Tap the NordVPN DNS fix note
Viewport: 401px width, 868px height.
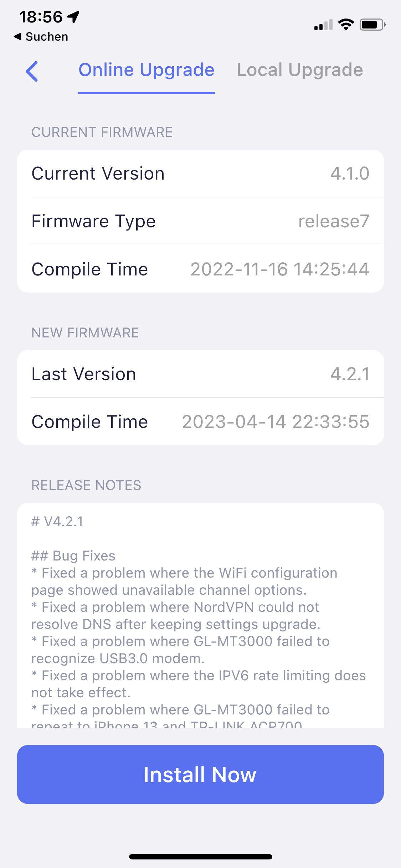pos(176,616)
